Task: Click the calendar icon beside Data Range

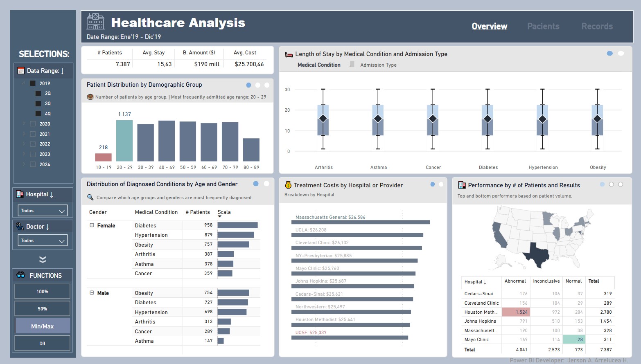Action: pyautogui.click(x=21, y=71)
